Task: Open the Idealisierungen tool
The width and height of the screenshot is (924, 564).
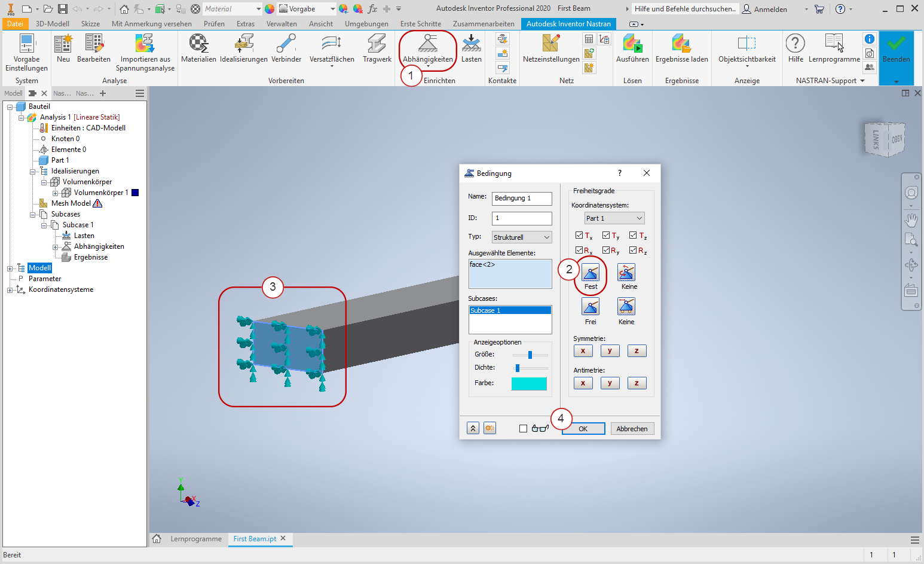Action: click(244, 48)
